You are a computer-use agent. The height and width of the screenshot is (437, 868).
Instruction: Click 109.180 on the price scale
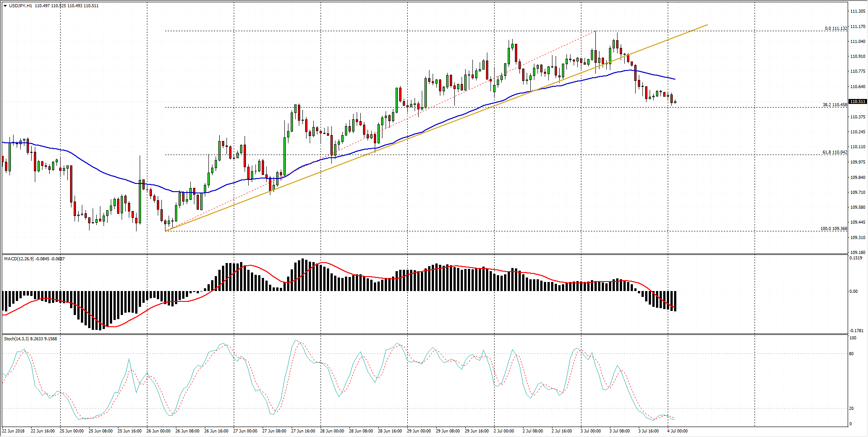click(857, 252)
